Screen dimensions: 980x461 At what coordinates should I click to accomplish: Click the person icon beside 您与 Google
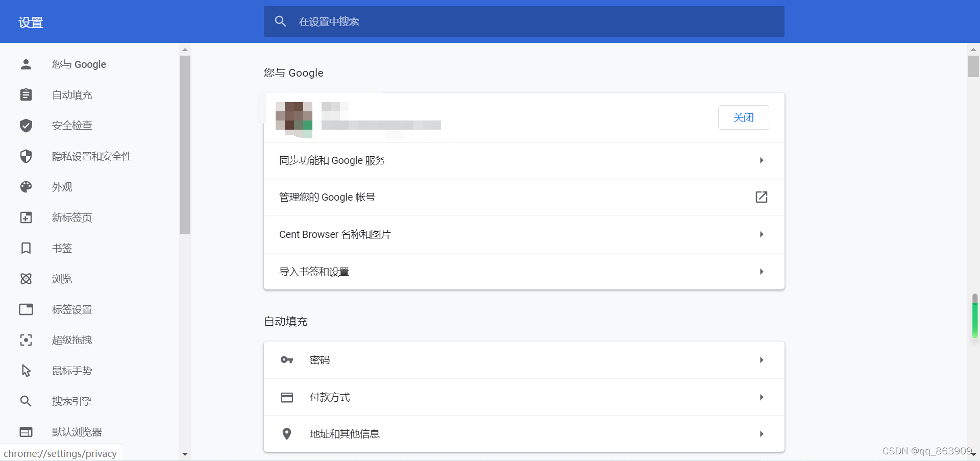tap(26, 64)
